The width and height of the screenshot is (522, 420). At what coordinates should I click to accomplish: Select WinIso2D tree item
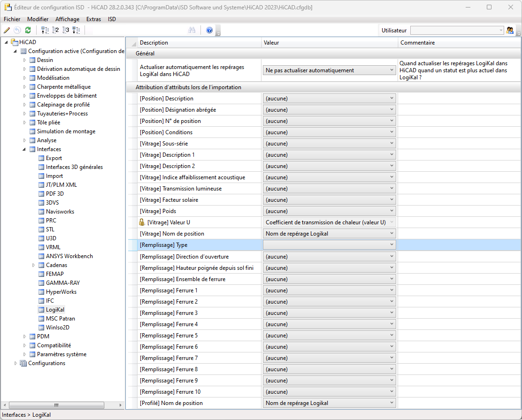pyautogui.click(x=58, y=328)
